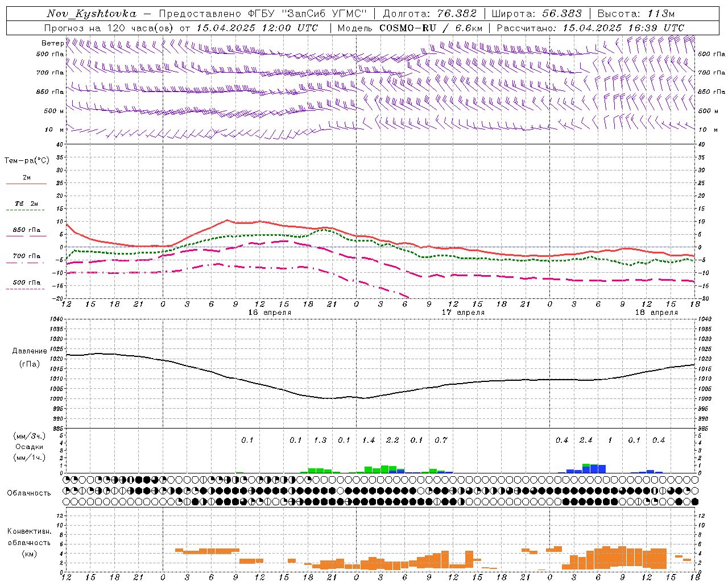
Task: Click the Ветер wind panel label
Action: tap(52, 43)
